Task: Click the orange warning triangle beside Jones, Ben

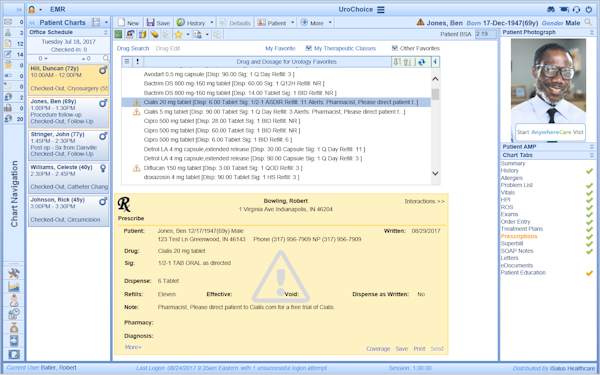Action: [x=421, y=23]
